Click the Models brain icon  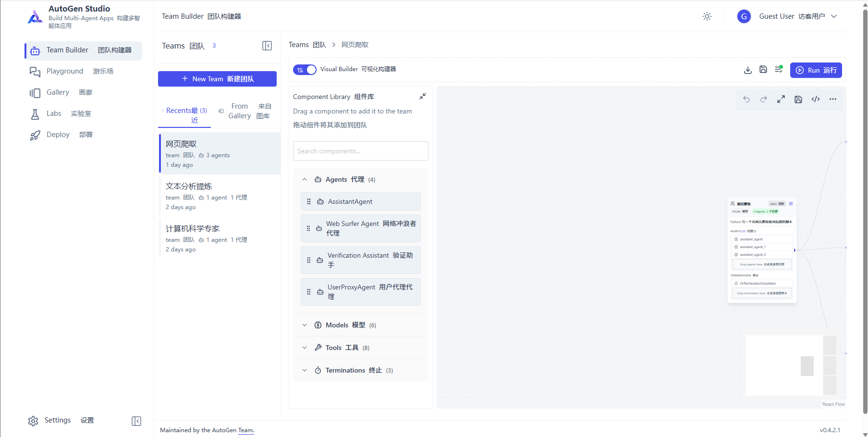click(318, 325)
